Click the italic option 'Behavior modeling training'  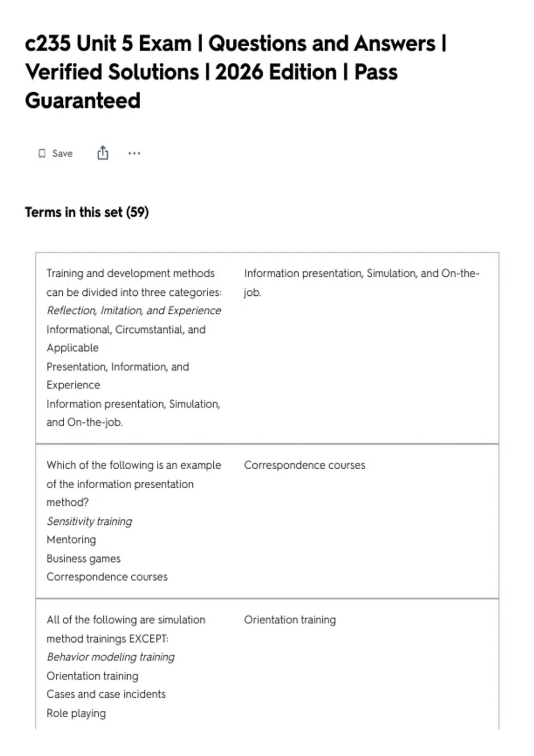pyautogui.click(x=111, y=657)
